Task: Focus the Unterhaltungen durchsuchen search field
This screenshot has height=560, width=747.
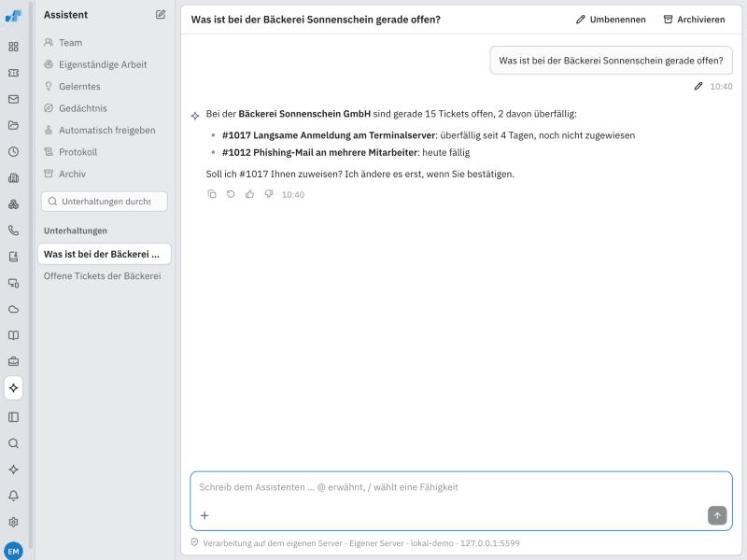Action: 105,202
